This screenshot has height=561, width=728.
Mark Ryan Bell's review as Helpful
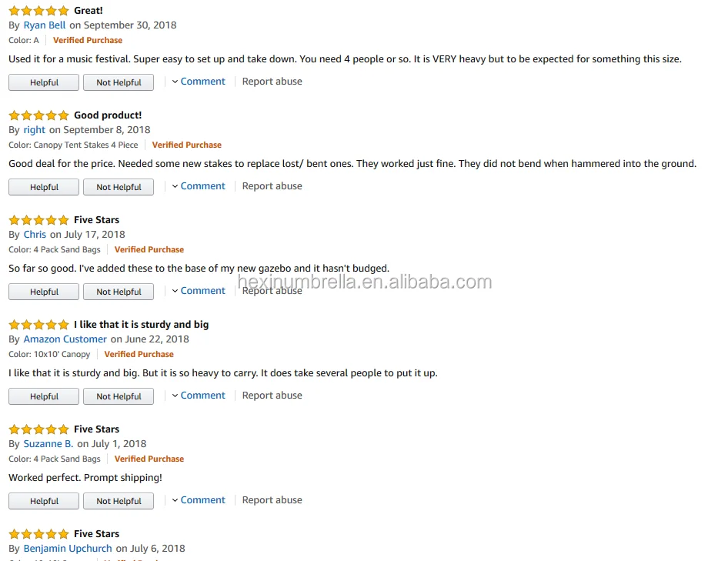44,82
